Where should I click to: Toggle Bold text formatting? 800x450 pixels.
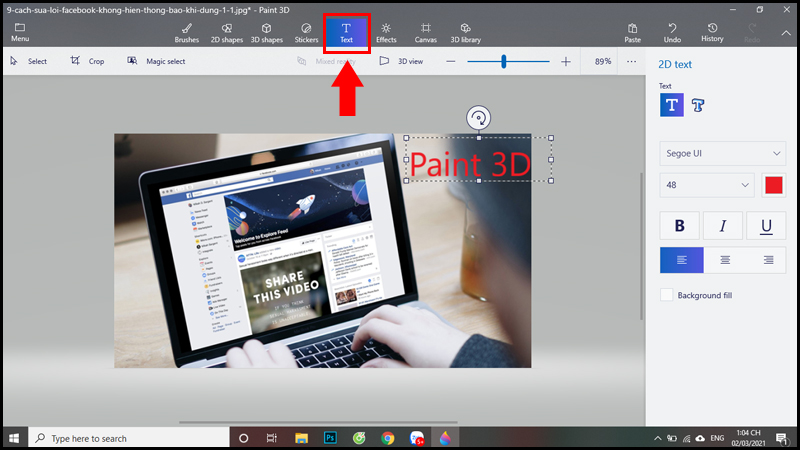point(680,226)
